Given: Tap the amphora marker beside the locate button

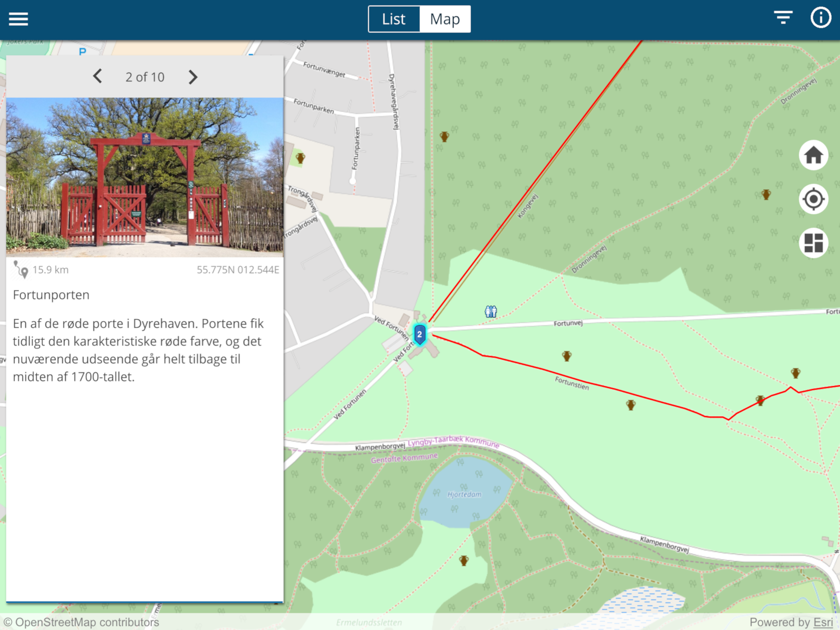Looking at the screenshot, I should tap(766, 194).
